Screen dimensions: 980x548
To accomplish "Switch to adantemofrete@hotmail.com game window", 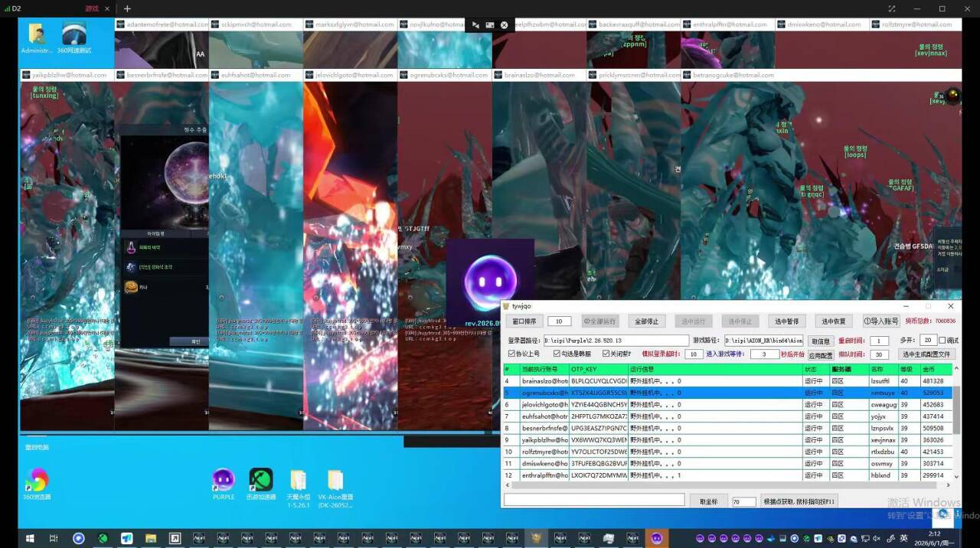I will tap(162, 24).
